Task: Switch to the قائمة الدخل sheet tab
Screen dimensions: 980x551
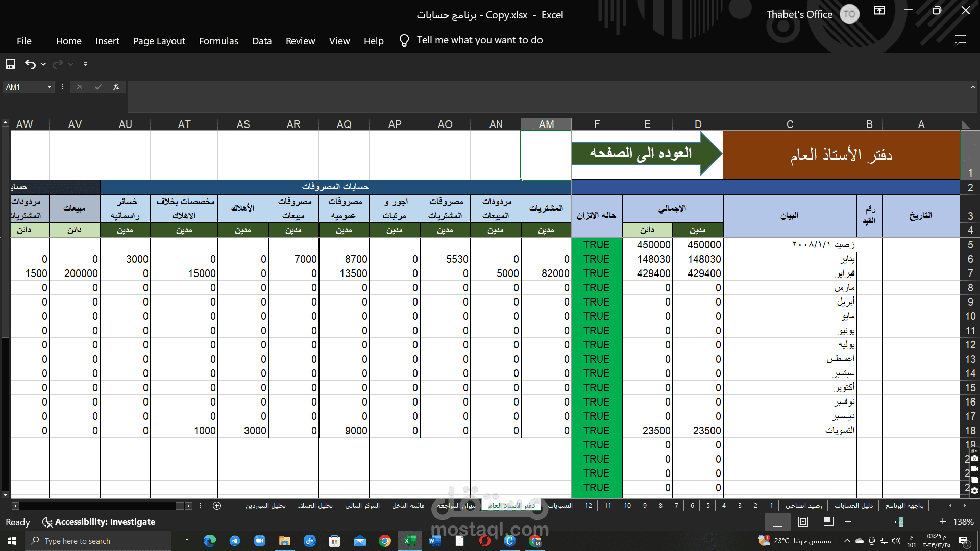Action: point(408,506)
